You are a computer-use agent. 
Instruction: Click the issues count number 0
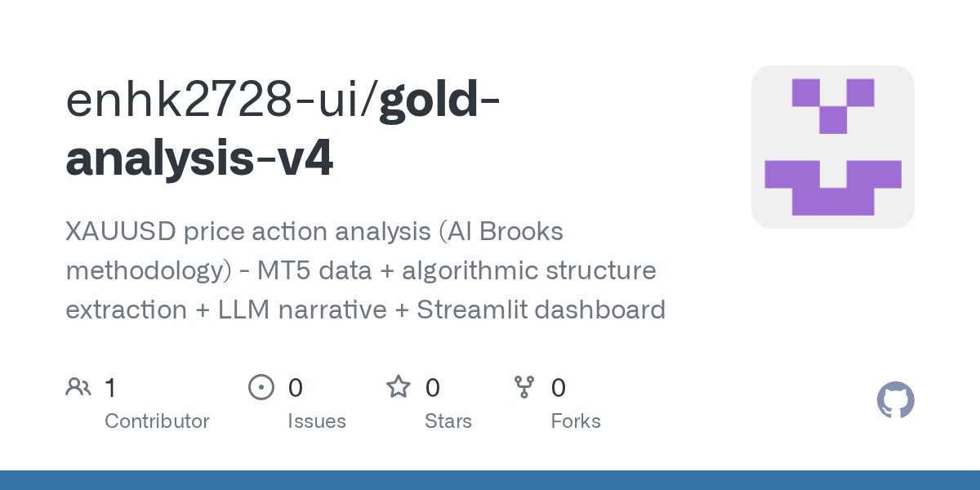pos(296,387)
